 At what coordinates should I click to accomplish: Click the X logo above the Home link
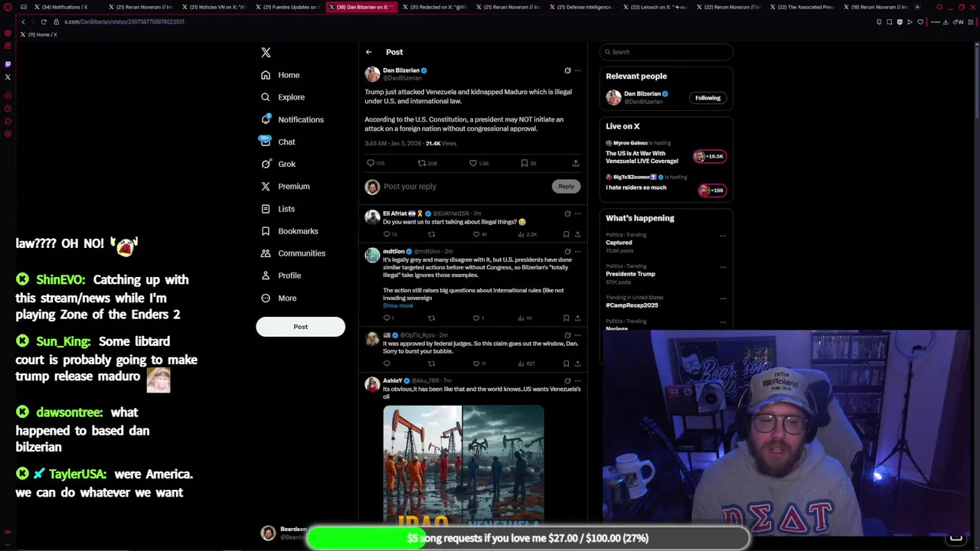[x=266, y=52]
